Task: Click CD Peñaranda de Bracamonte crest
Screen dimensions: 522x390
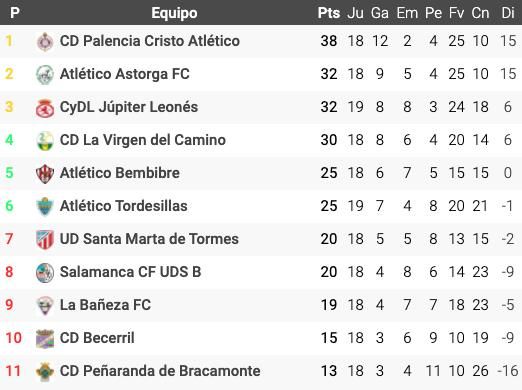Action: click(45, 371)
